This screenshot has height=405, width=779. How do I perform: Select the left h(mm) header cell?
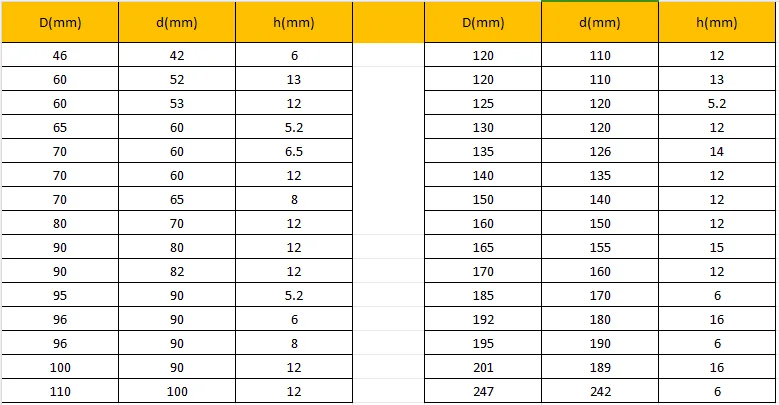(294, 22)
